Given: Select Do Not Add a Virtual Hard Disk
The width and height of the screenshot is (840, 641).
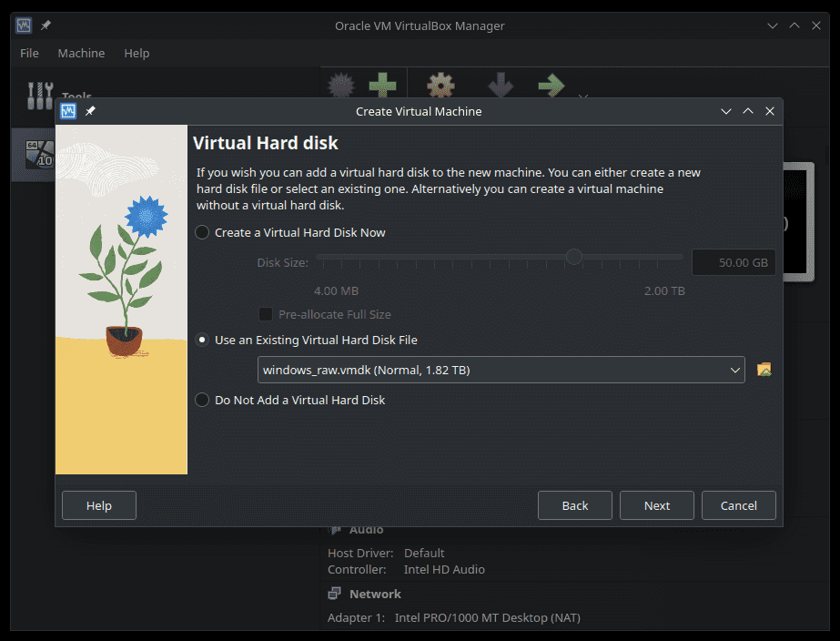Looking at the screenshot, I should click(x=203, y=401).
